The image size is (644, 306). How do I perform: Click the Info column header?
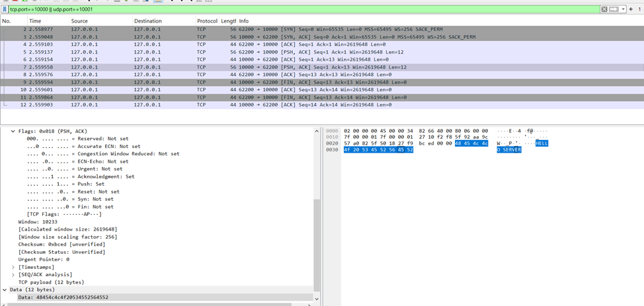click(x=244, y=21)
